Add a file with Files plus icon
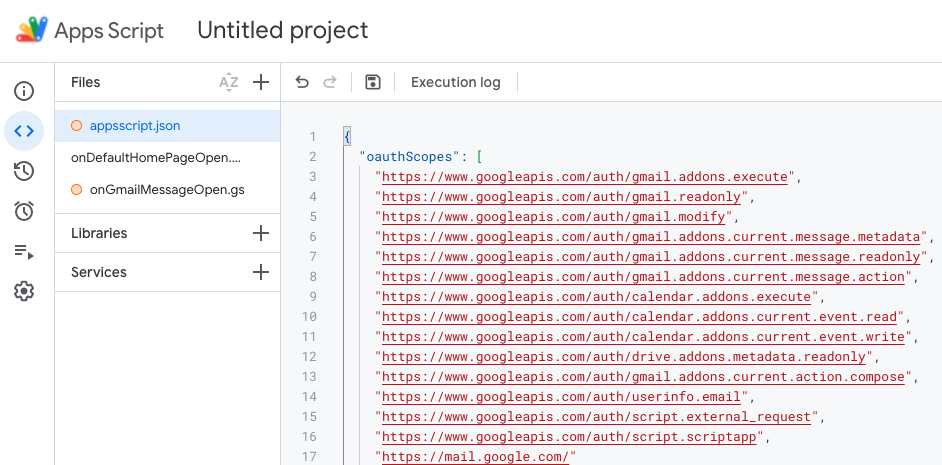Screen dimensions: 942x465 (261, 82)
